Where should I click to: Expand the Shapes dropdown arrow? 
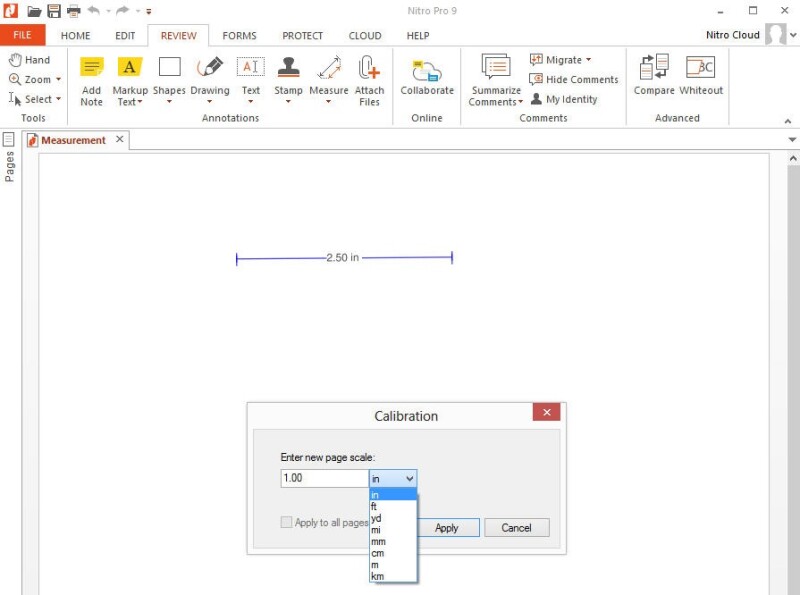coord(169,101)
